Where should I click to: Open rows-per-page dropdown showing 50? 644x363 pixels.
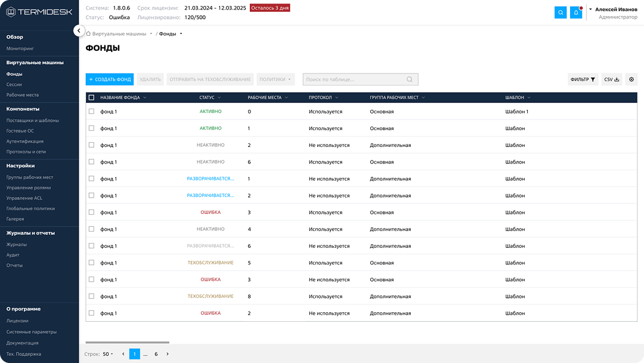pos(107,354)
